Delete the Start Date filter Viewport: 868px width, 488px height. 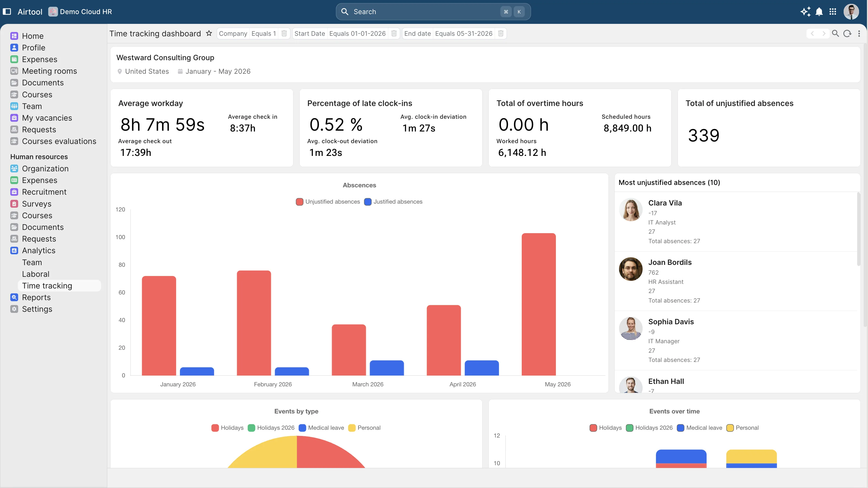[394, 33]
